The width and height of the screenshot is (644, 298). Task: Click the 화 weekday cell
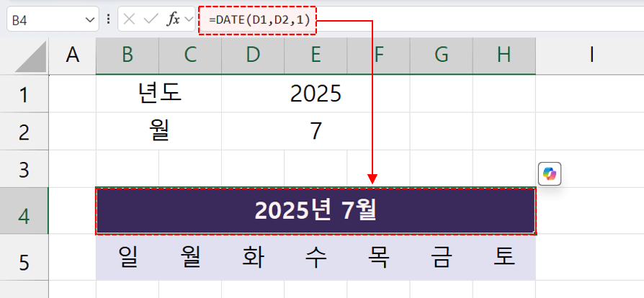(253, 258)
